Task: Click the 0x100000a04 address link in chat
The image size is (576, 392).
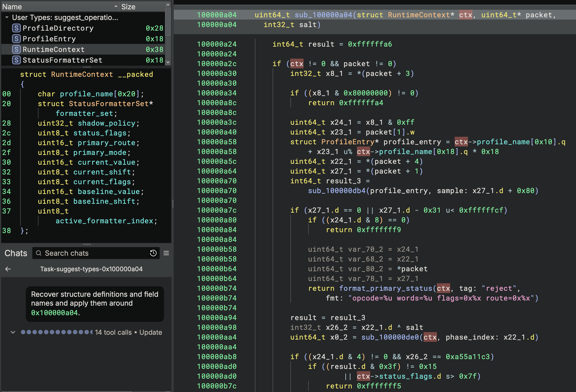Action: [x=54, y=313]
